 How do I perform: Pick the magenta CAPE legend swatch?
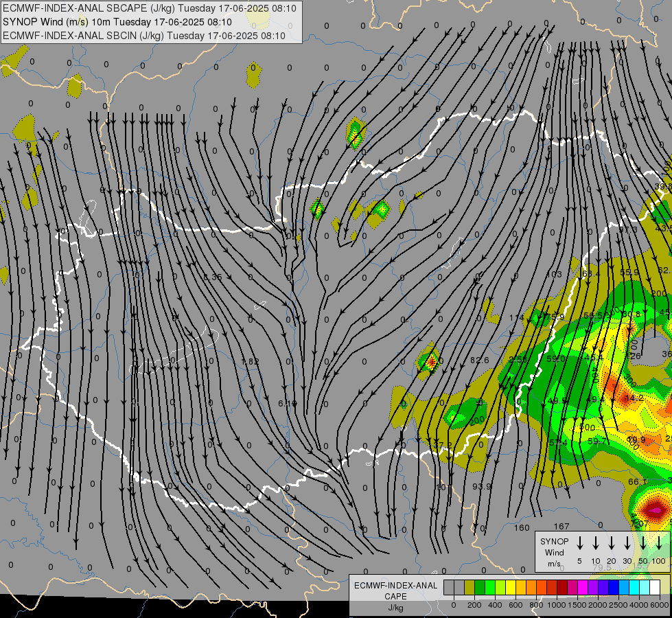tap(583, 587)
